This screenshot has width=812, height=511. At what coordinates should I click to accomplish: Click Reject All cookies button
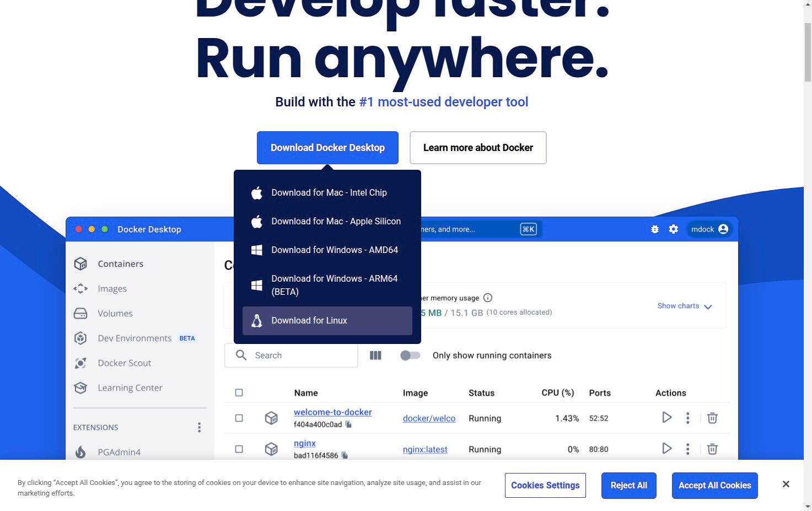(x=628, y=485)
